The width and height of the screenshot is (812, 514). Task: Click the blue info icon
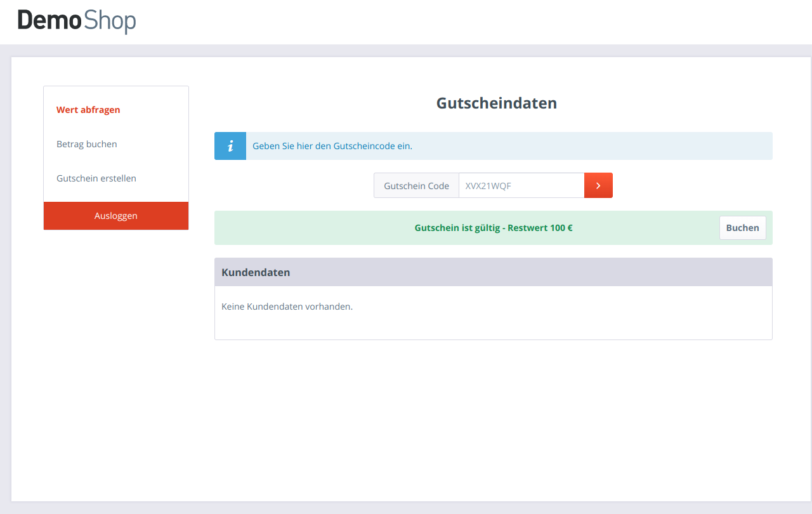tap(230, 146)
